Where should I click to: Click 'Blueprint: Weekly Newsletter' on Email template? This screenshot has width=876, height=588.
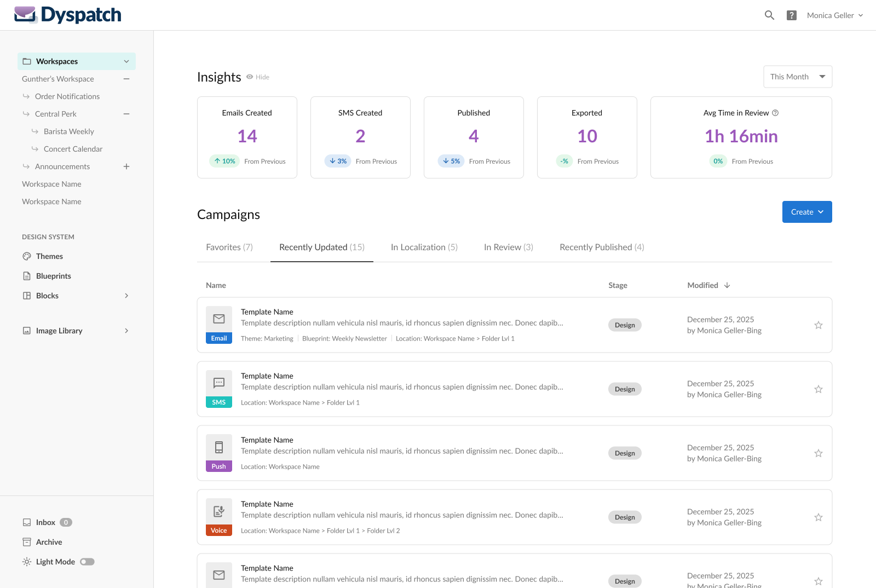point(344,339)
